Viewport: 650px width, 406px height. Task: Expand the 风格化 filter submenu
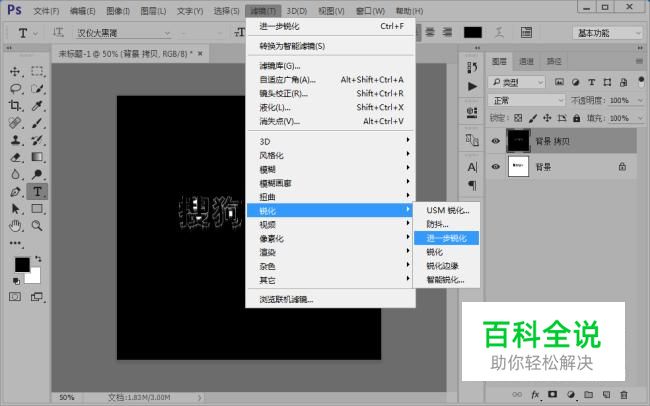coord(330,156)
